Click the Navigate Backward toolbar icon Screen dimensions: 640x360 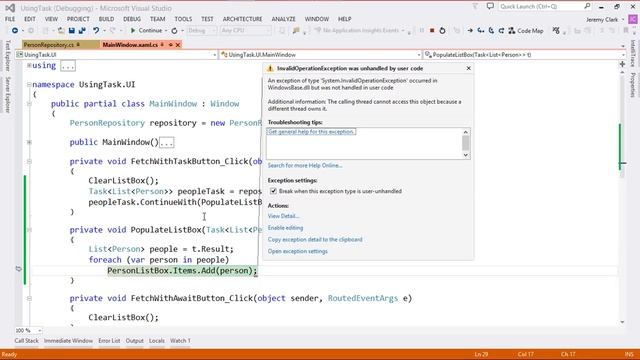coord(15,31)
